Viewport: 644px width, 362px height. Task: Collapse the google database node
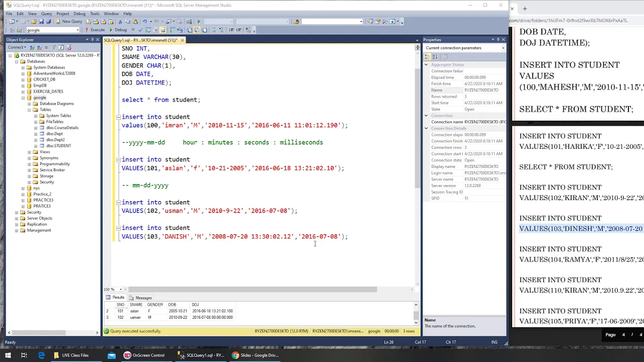pyautogui.click(x=23, y=98)
